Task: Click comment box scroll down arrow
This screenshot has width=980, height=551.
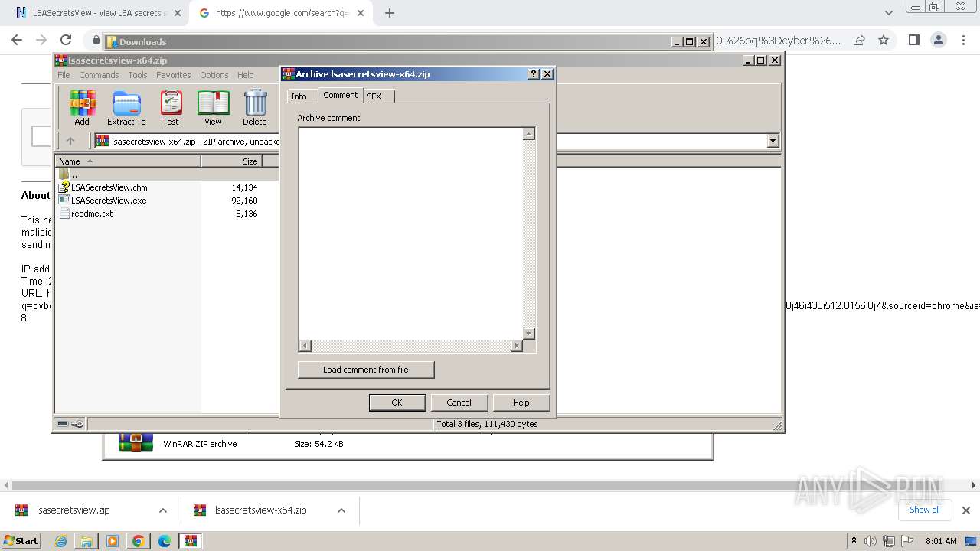Action: (528, 333)
